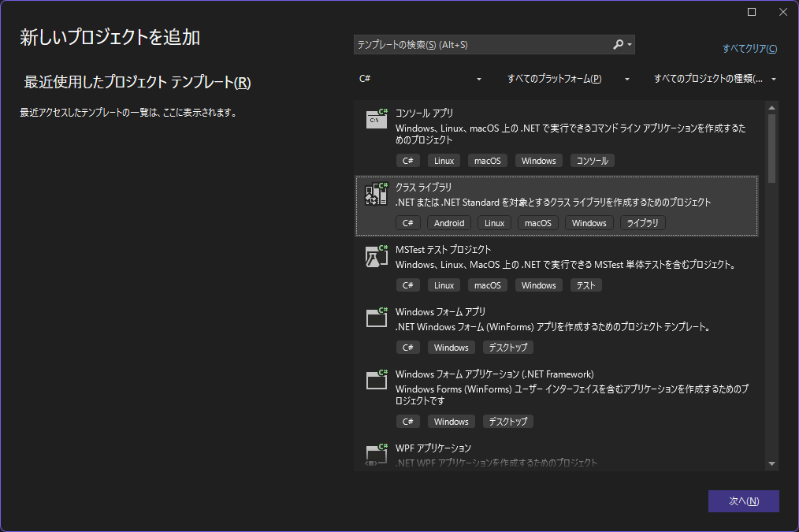Image resolution: width=799 pixels, height=532 pixels.
Task: Click the すべてクリア link
Action: 749,48
